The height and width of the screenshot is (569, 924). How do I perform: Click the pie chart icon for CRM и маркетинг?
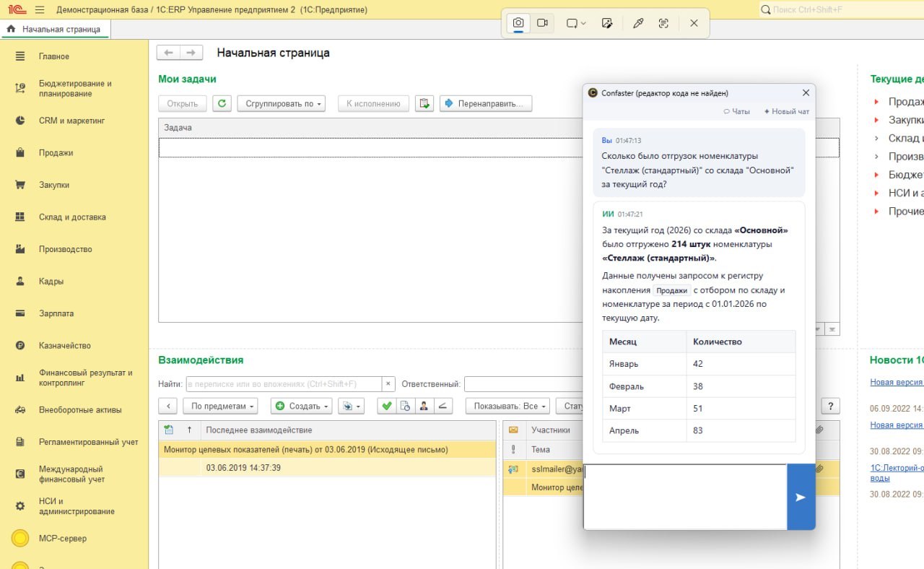[x=21, y=121]
